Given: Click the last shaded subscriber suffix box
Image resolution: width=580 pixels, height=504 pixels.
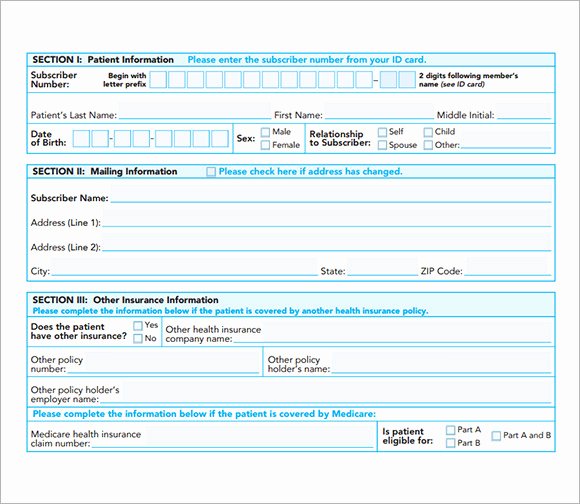Looking at the screenshot, I should point(407,80).
